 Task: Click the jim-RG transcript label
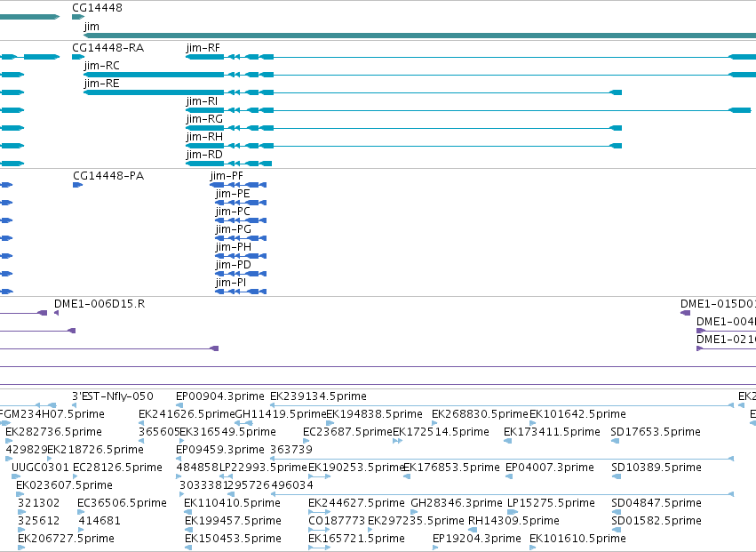tap(204, 119)
